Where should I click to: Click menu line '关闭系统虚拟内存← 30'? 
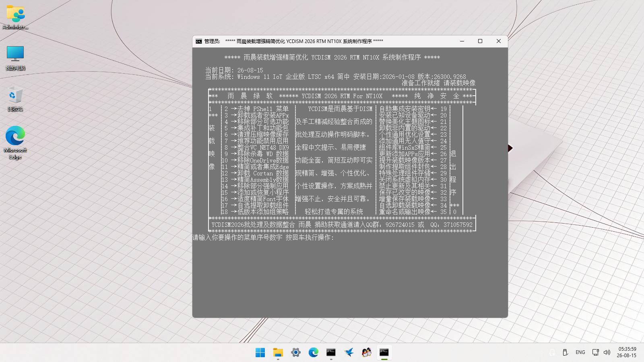[413, 180]
